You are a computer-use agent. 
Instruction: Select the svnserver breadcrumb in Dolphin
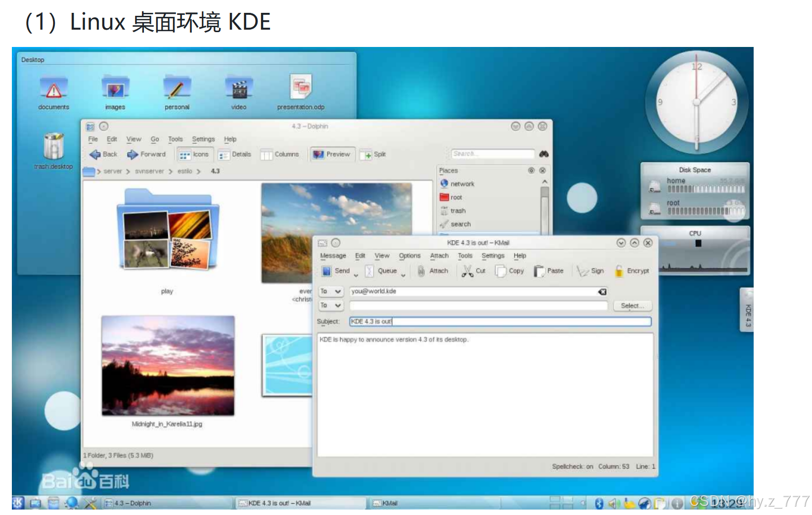(149, 172)
